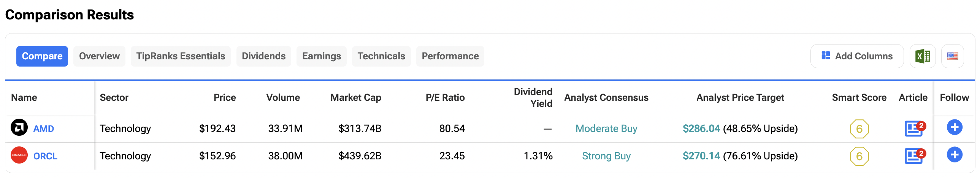Click the Oracle company logo icon
The width and height of the screenshot is (980, 178).
tap(19, 155)
